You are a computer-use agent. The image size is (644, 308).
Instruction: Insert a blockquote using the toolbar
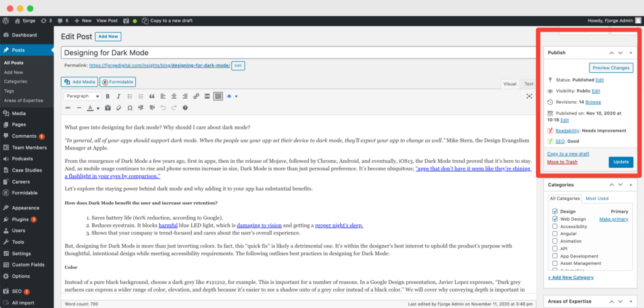pos(152,96)
